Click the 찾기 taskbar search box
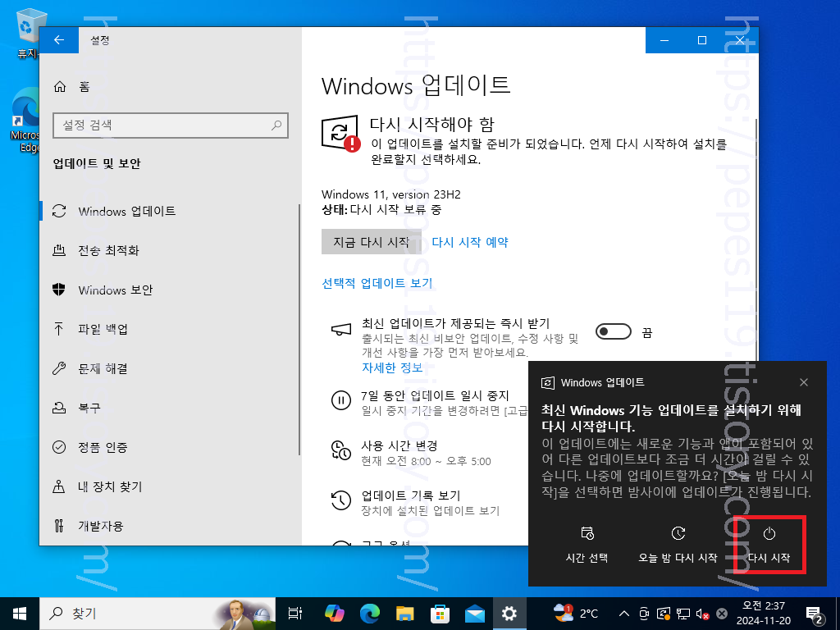 click(x=157, y=614)
